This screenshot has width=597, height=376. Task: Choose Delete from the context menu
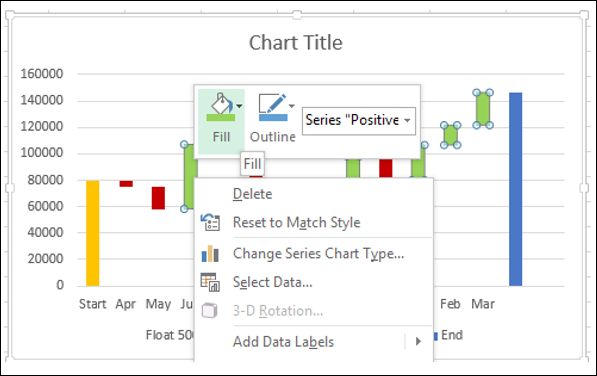point(252,194)
